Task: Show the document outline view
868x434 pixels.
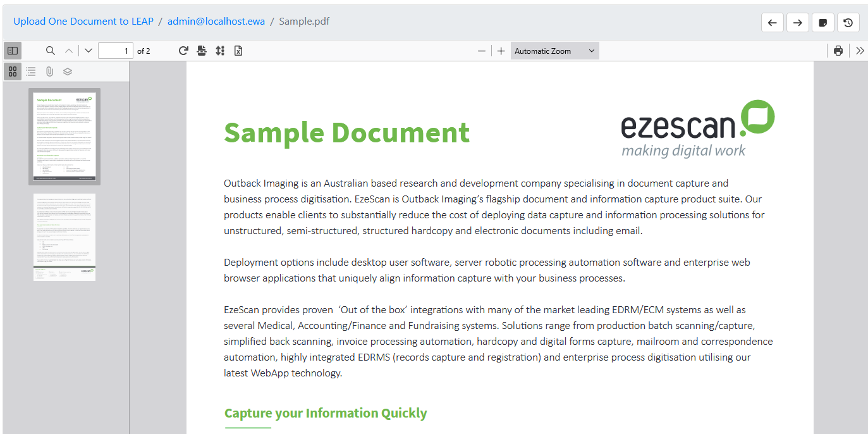Action: (31, 71)
